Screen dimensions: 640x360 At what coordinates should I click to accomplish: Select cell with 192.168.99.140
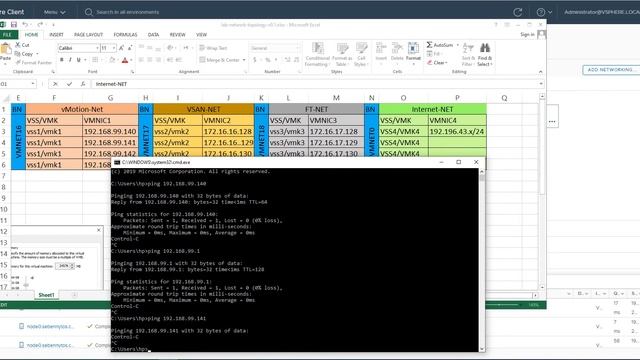pos(110,131)
